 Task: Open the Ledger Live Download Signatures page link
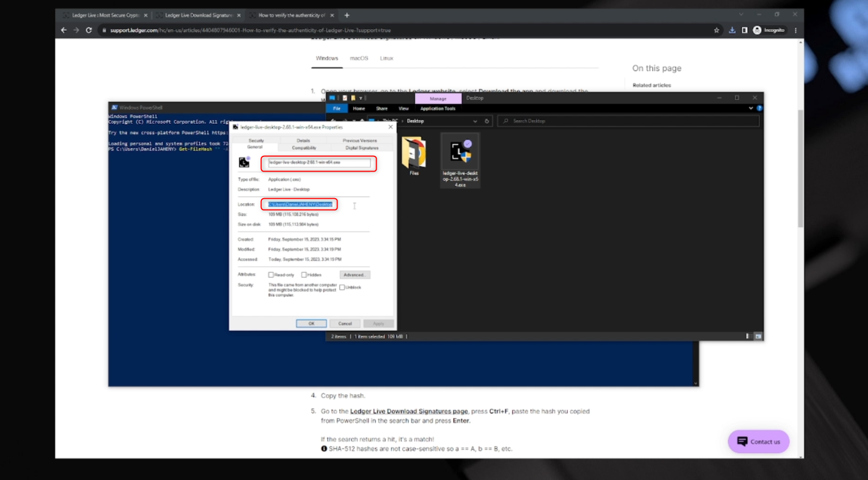(409, 411)
